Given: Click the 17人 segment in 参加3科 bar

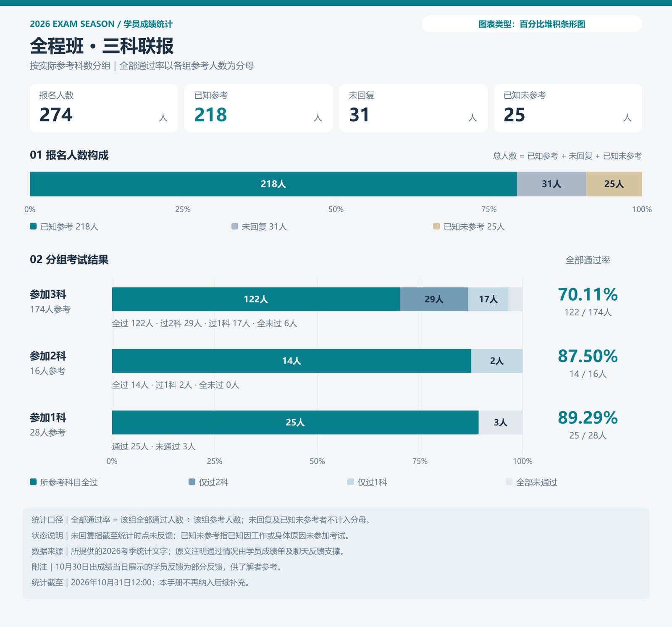Looking at the screenshot, I should pos(488,299).
